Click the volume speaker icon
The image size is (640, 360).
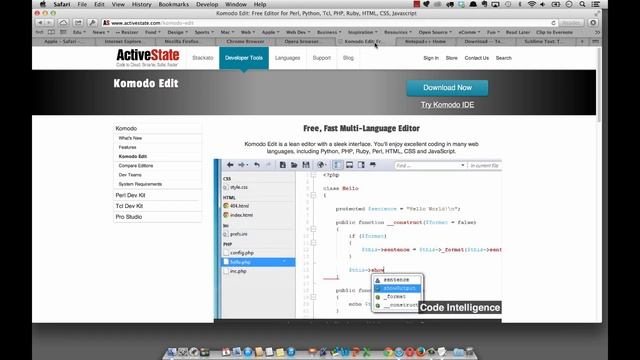pyautogui.click(x=542, y=4)
